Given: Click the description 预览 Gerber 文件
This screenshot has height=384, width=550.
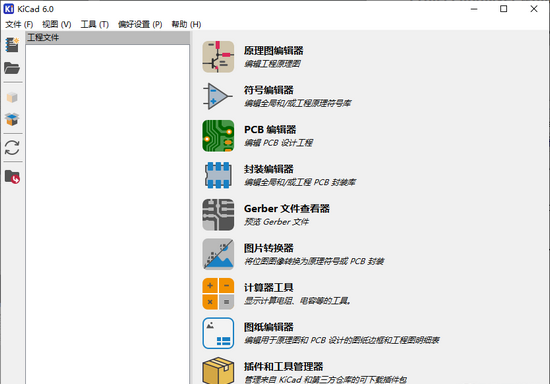Looking at the screenshot, I should click(x=276, y=222).
